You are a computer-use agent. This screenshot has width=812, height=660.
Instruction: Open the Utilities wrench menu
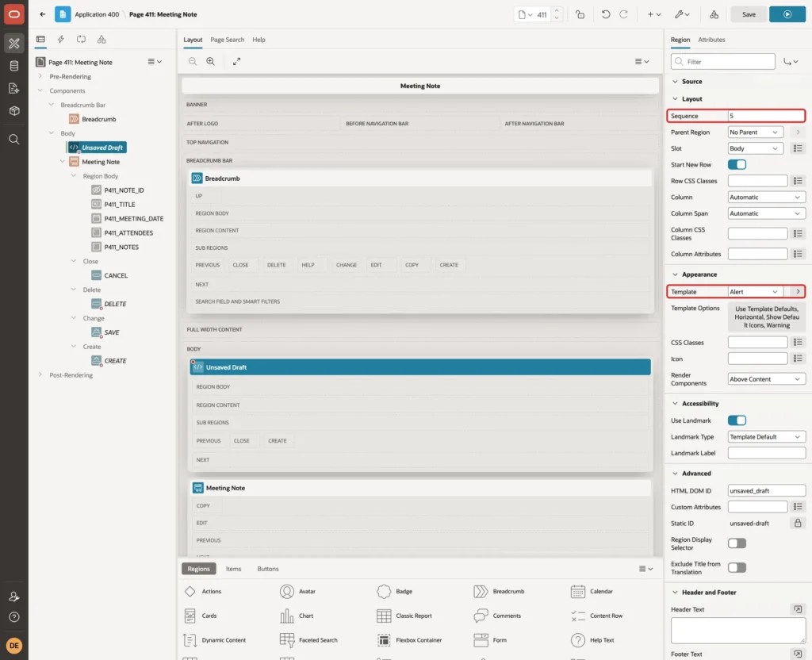pyautogui.click(x=682, y=14)
